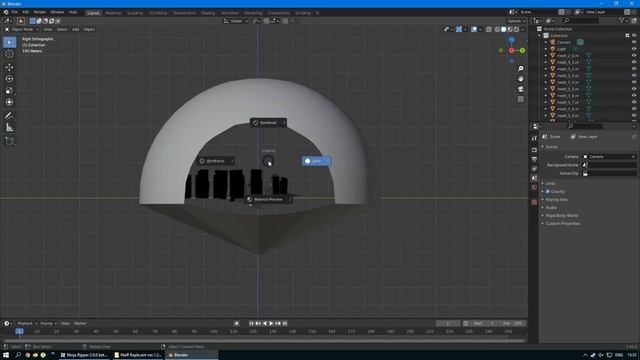
Task: Click the pan hand viewport gizmo
Action: click(520, 79)
